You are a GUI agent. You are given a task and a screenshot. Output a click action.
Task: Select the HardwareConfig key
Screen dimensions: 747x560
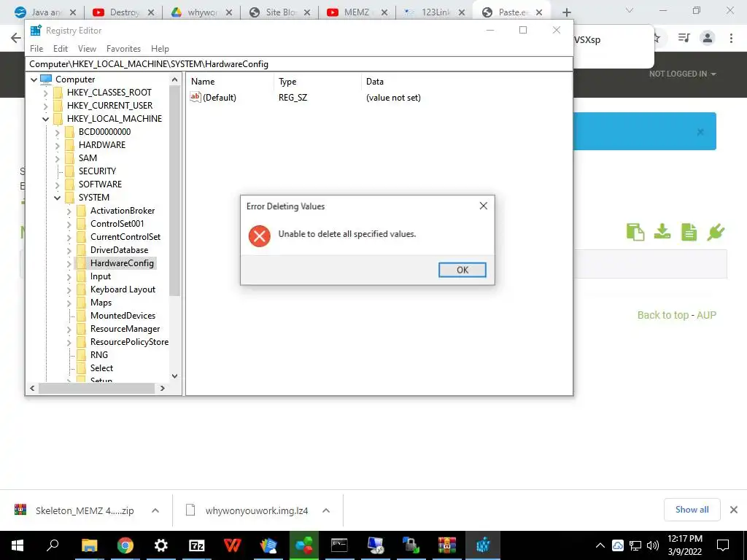122,262
